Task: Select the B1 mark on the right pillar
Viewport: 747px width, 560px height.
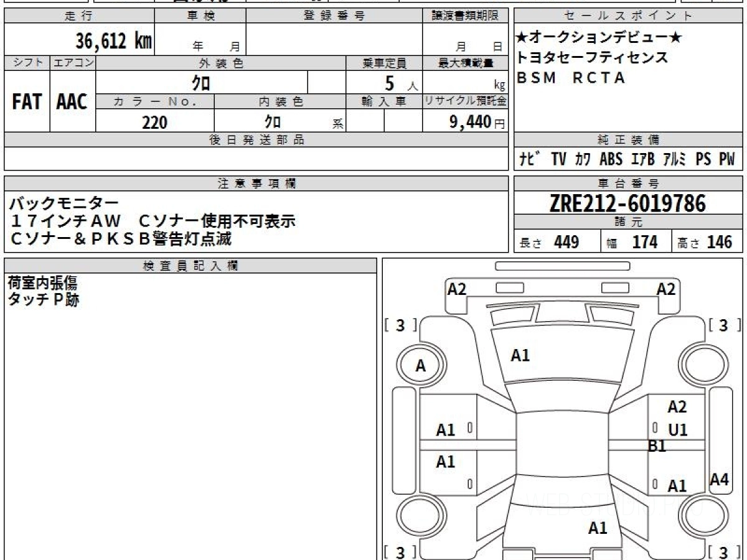Action: tap(657, 446)
